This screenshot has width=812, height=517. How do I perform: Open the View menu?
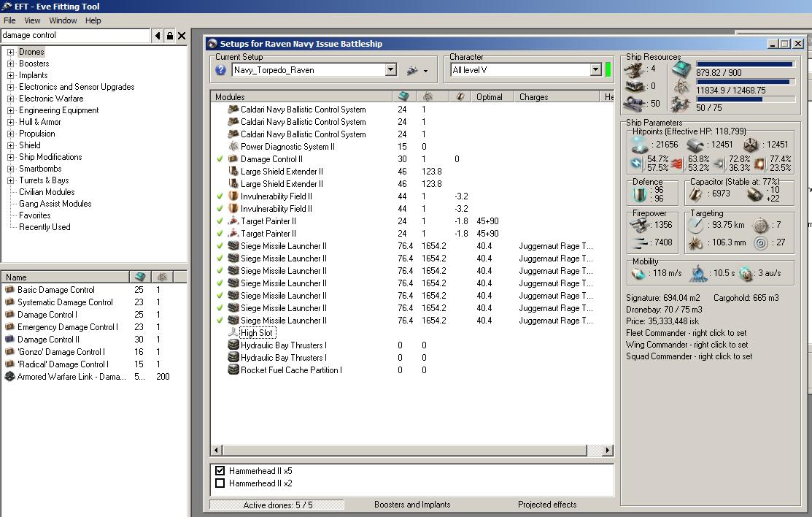point(32,20)
